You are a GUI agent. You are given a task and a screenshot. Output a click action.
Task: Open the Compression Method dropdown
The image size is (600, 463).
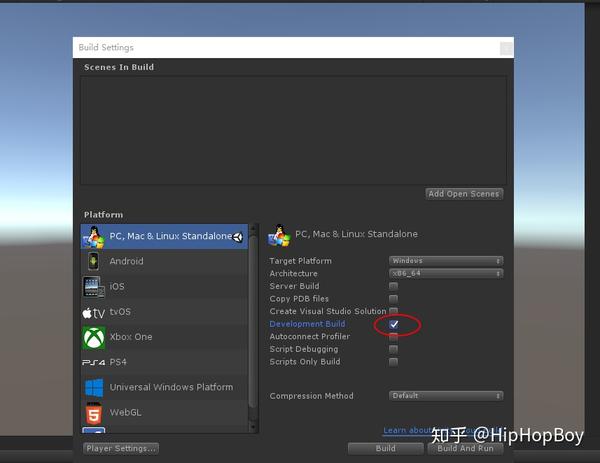click(x=446, y=396)
